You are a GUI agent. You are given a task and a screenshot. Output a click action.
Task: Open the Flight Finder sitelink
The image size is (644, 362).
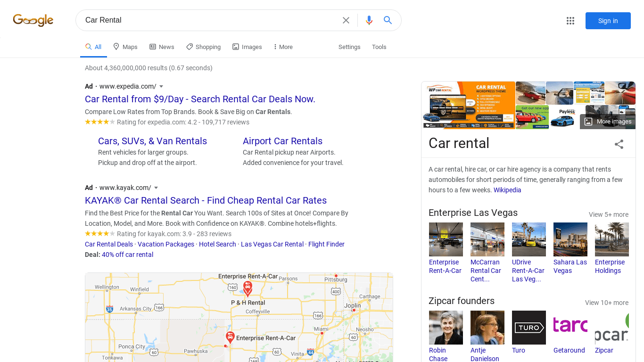coord(326,244)
